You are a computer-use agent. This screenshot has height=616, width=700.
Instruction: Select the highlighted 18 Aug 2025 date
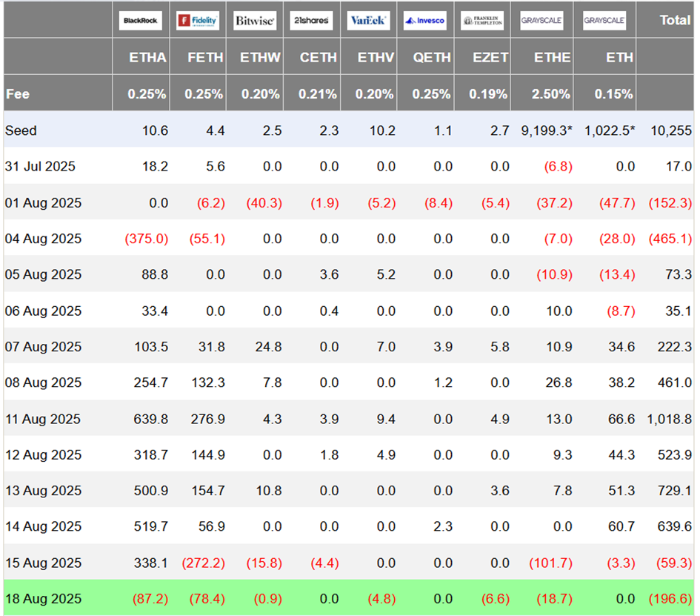[x=43, y=598]
